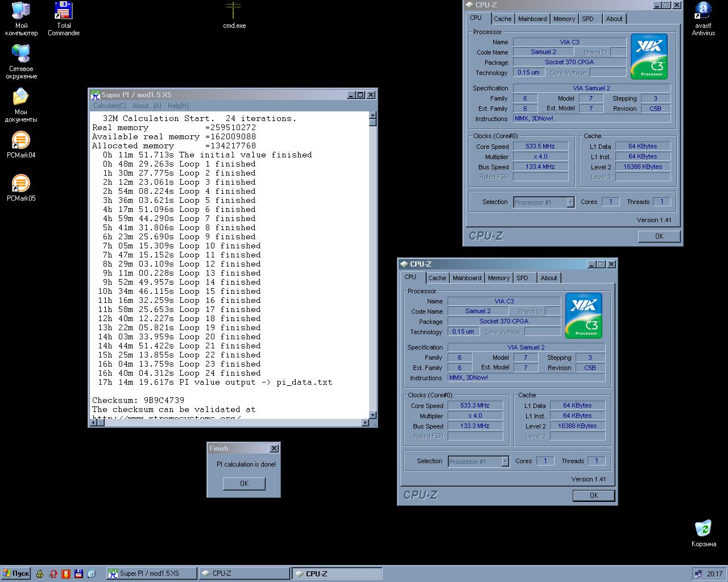Click Super PI vertical scrollbar up arrow
Screen dimensions: 728x582
[x=373, y=115]
